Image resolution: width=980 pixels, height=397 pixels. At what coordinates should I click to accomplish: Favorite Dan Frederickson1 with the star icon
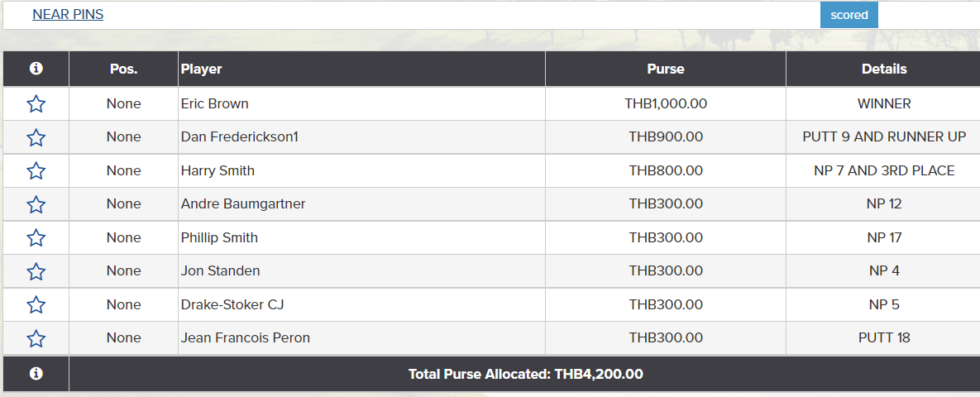tap(36, 137)
